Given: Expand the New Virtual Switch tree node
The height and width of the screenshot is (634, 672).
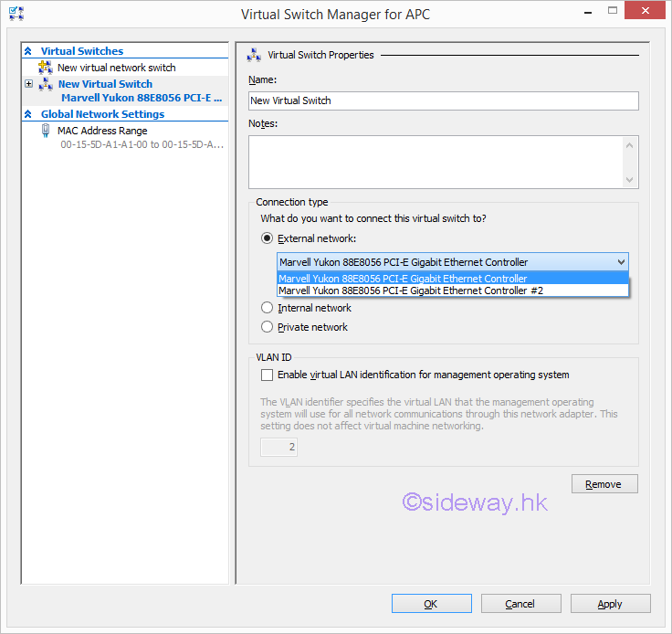Looking at the screenshot, I should (28, 84).
